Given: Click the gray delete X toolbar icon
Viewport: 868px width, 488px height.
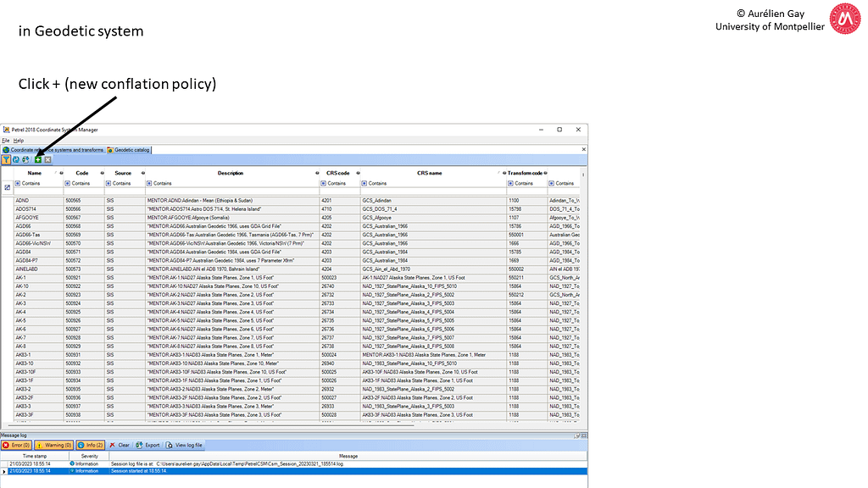Looking at the screenshot, I should coord(48,159).
